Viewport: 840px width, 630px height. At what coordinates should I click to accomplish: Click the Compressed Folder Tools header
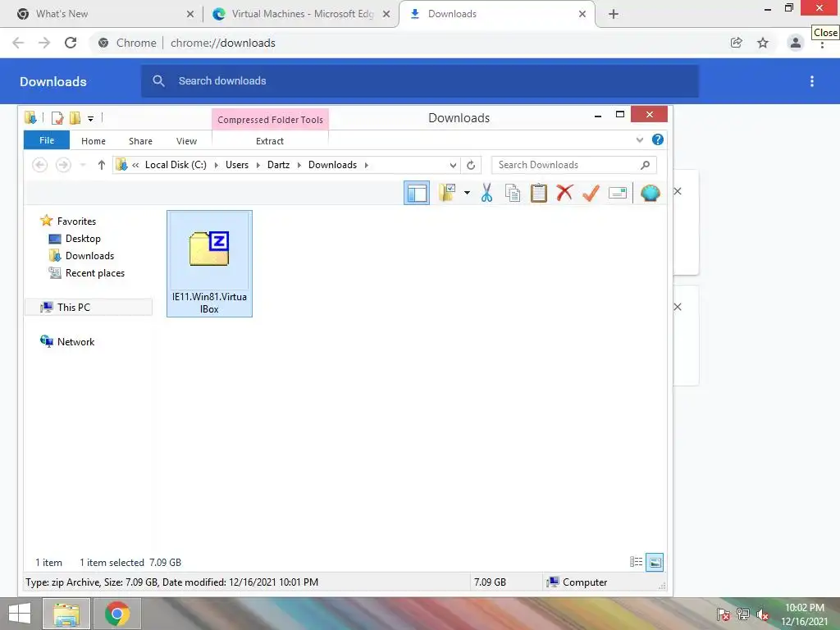[270, 120]
